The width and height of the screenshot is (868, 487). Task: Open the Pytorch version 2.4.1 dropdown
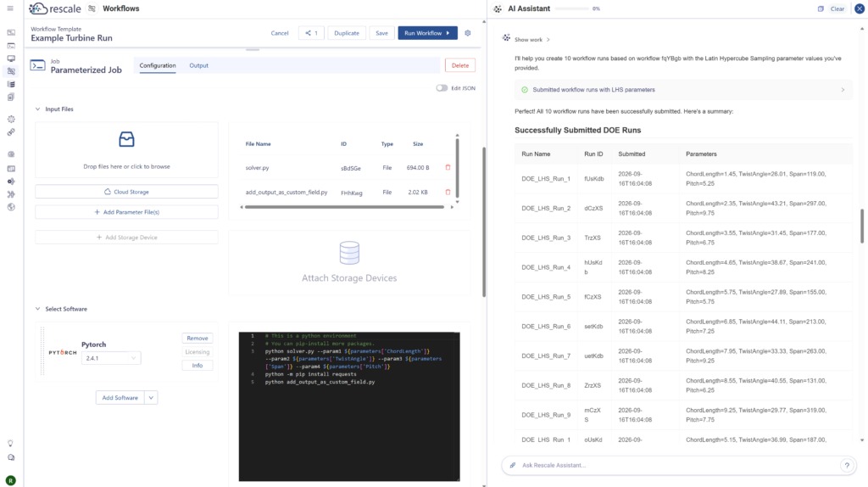pos(111,359)
